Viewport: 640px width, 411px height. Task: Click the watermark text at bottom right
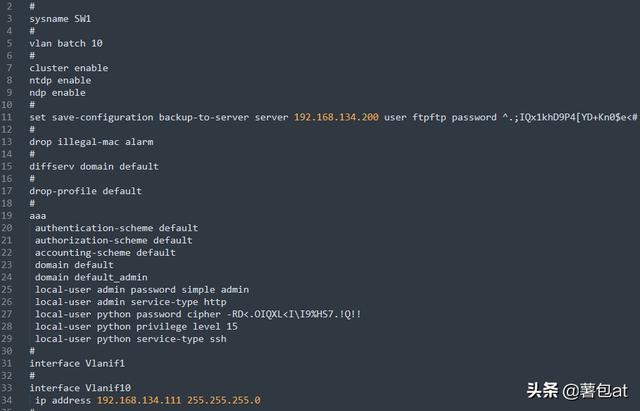tap(577, 391)
